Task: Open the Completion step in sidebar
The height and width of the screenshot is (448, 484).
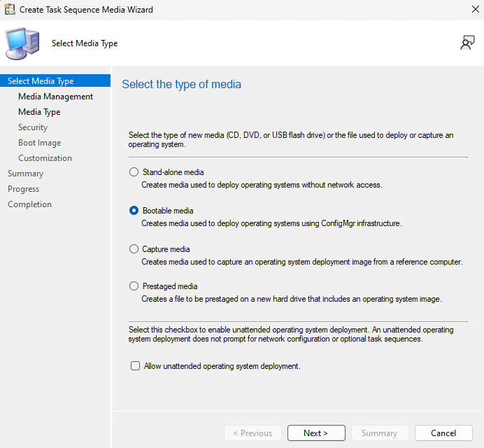Action: coord(29,204)
